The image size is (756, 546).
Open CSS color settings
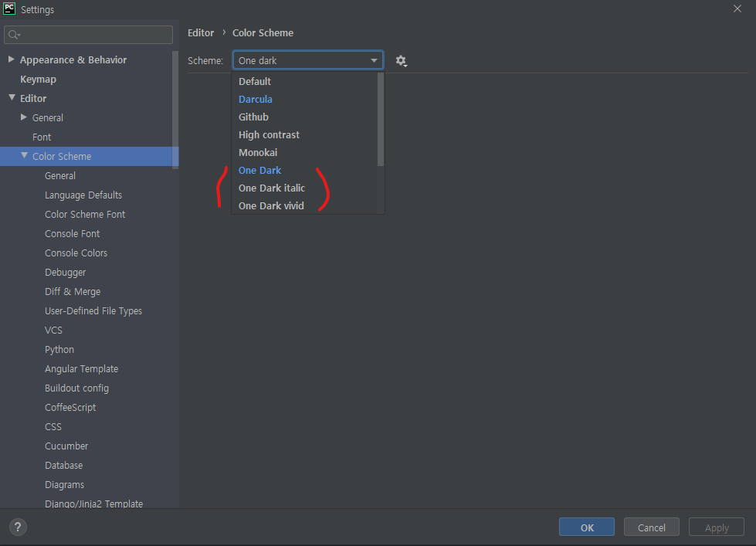pyautogui.click(x=53, y=426)
